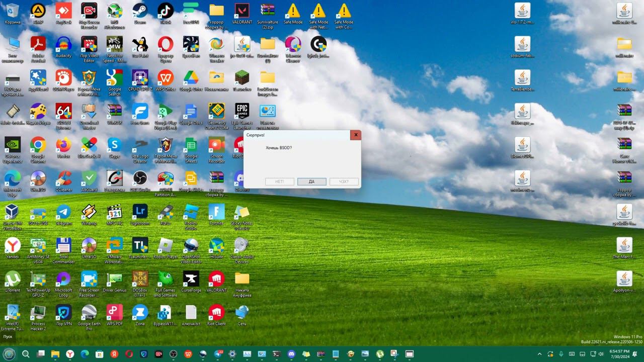Select the Winamp desktop shortcut
Viewport: 644px width, 362px height.
[89, 215]
